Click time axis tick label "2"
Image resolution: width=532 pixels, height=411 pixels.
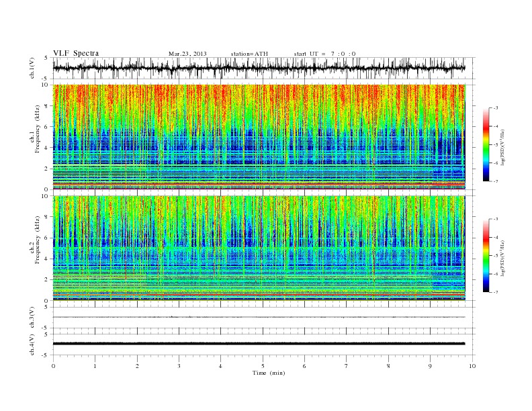137,366
